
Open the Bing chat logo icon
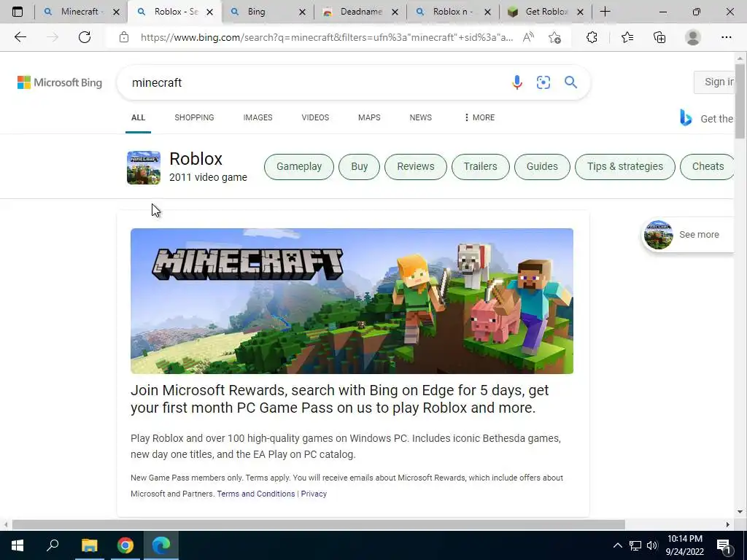click(x=686, y=117)
